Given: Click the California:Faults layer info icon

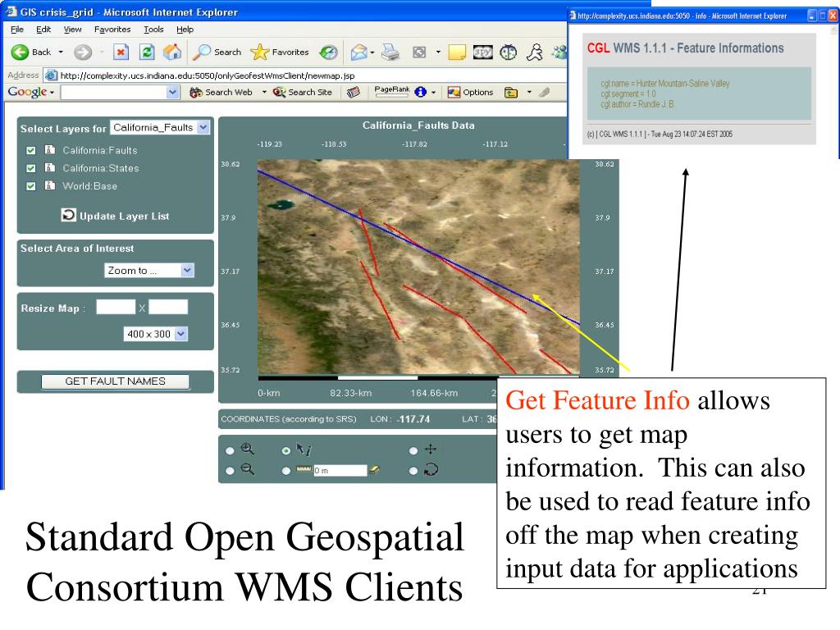Looking at the screenshot, I should coord(50,150).
